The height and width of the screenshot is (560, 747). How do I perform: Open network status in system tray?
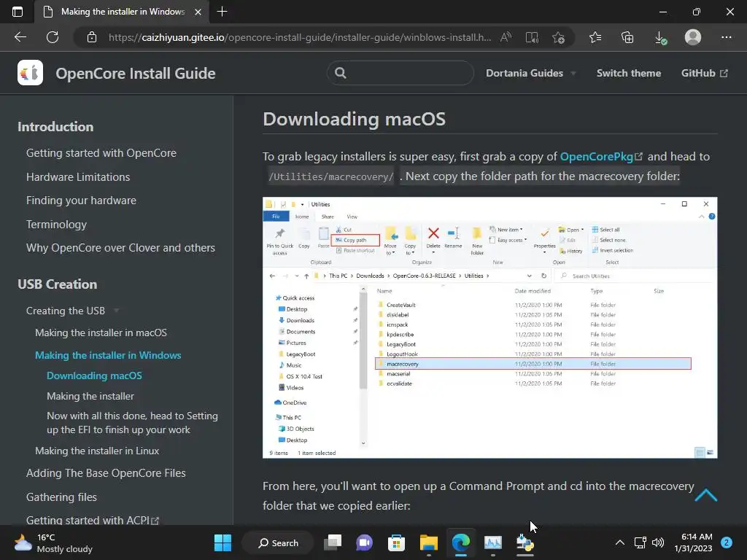tap(640, 542)
